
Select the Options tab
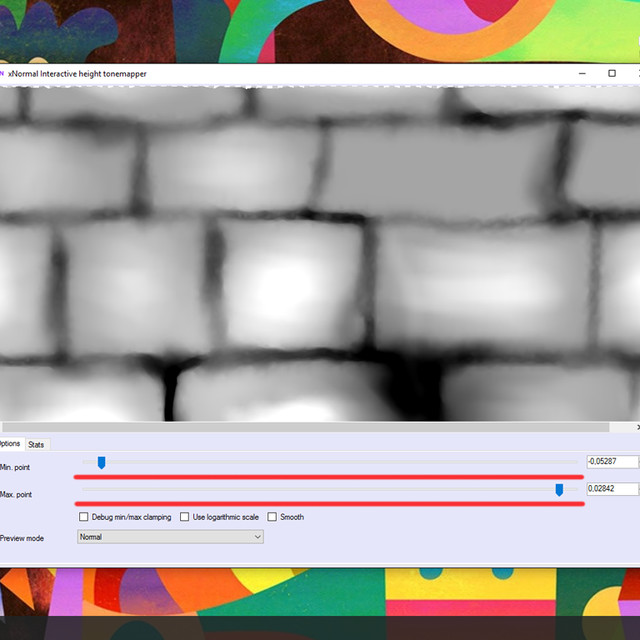10,444
